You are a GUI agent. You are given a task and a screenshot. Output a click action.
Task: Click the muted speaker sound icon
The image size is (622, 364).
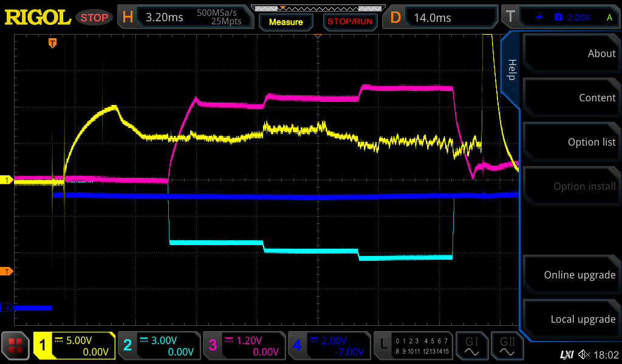(x=584, y=354)
